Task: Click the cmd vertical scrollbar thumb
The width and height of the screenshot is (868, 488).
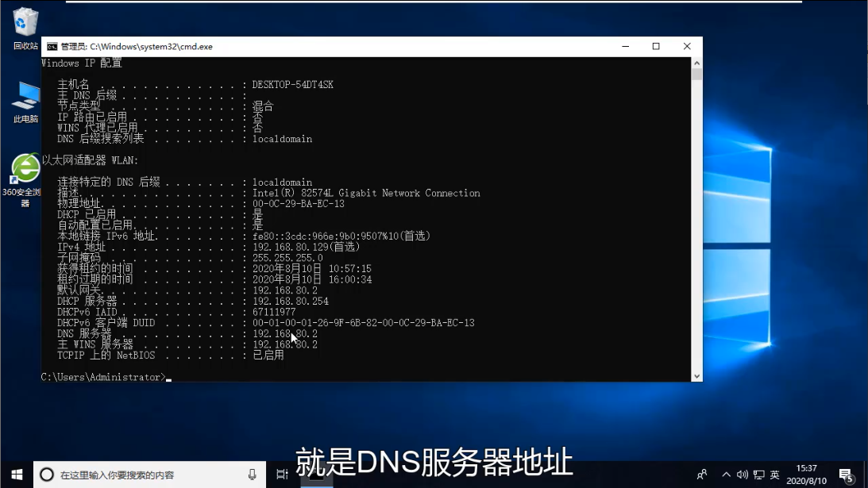Action: point(697,75)
